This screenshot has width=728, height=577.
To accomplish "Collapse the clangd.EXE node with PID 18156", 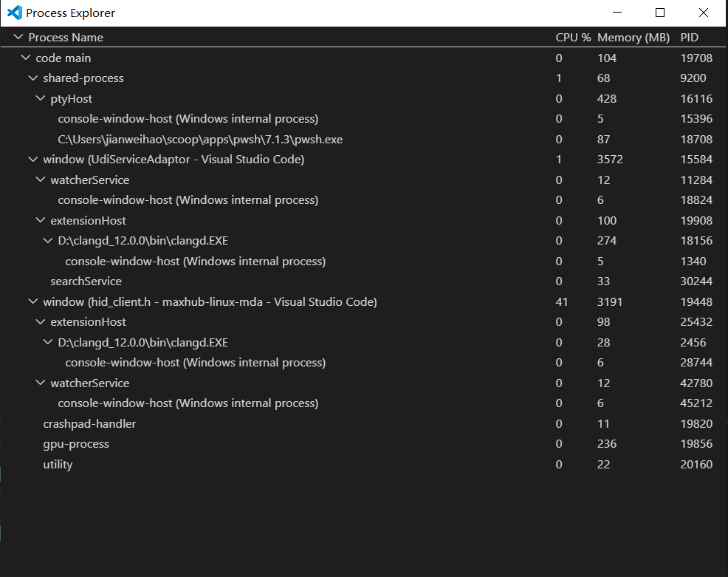I will point(47,240).
